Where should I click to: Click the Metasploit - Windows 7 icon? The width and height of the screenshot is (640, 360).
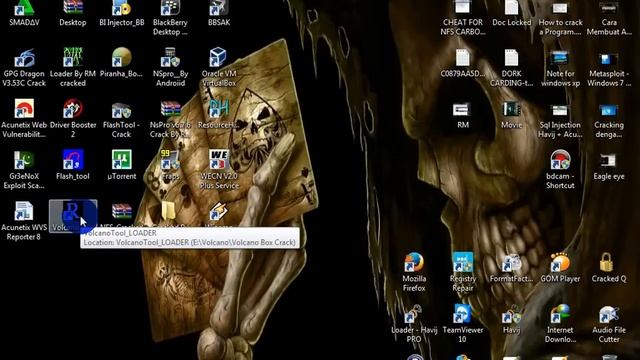(x=609, y=58)
